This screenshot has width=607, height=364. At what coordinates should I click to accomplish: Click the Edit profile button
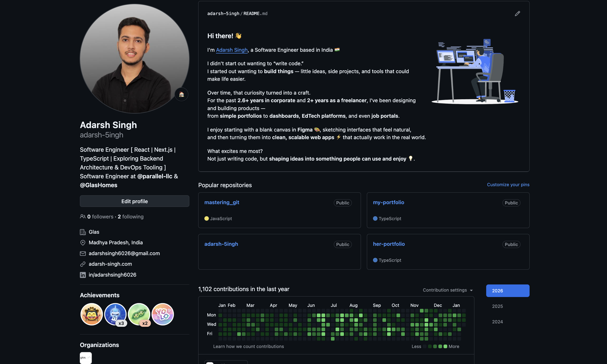tap(134, 201)
